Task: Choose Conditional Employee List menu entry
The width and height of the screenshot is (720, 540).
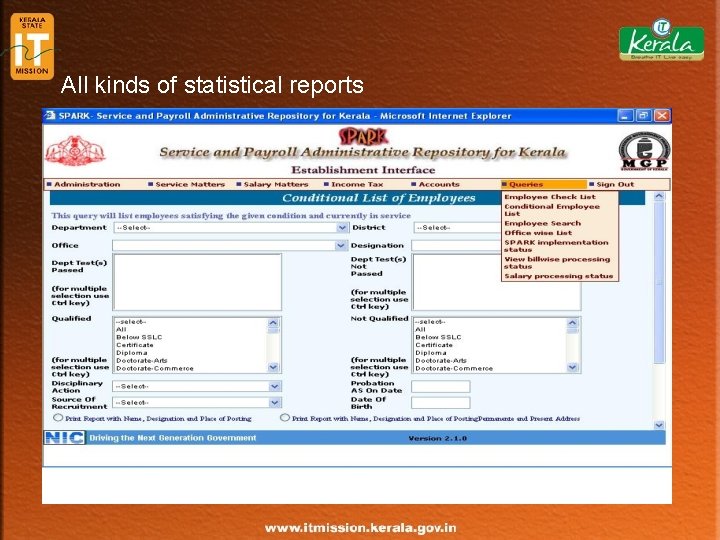Action: [552, 210]
